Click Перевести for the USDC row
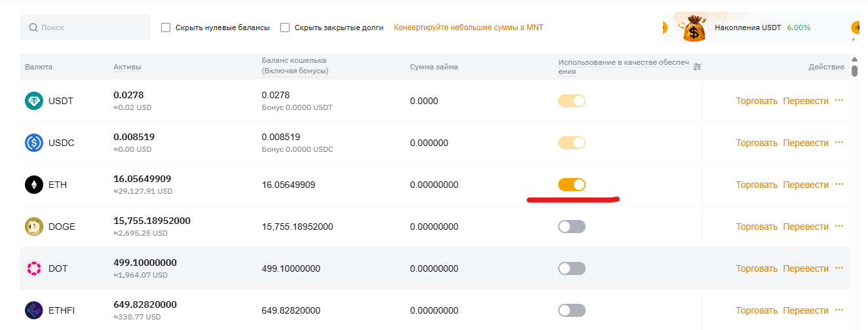The image size is (868, 330). tap(806, 143)
